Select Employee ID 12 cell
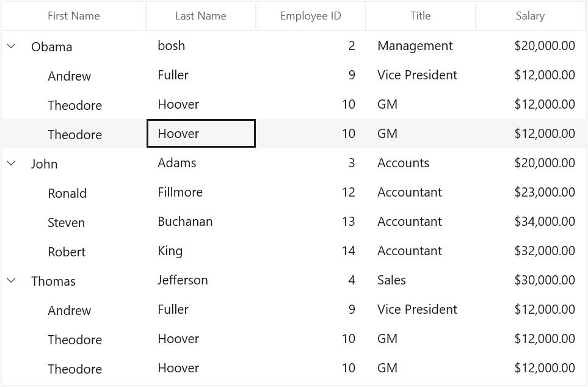Screen dimensions: 588x387 pyautogui.click(x=311, y=192)
